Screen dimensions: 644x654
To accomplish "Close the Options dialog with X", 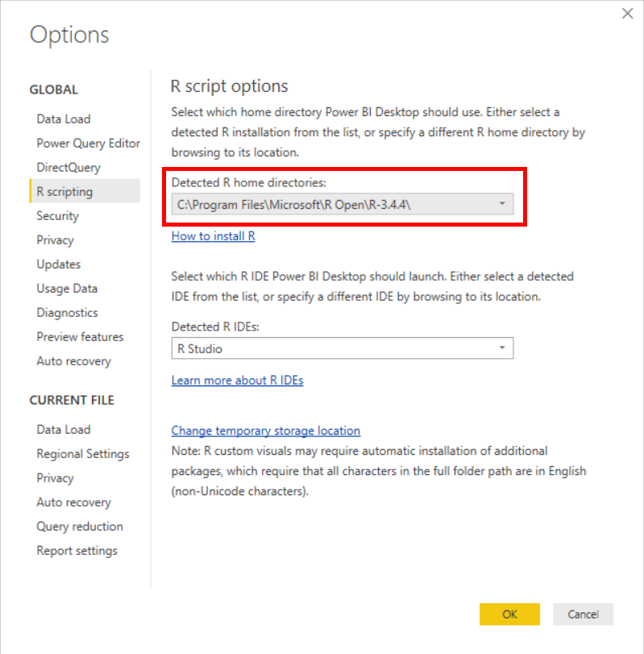I will pos(628,13).
